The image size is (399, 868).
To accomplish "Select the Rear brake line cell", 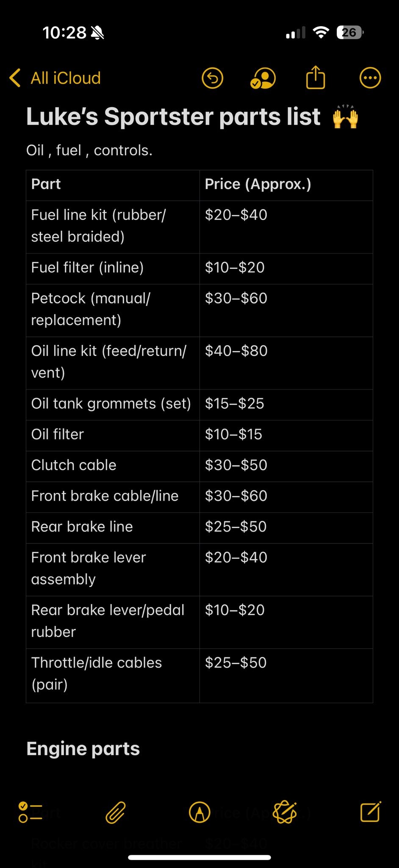I will click(113, 528).
